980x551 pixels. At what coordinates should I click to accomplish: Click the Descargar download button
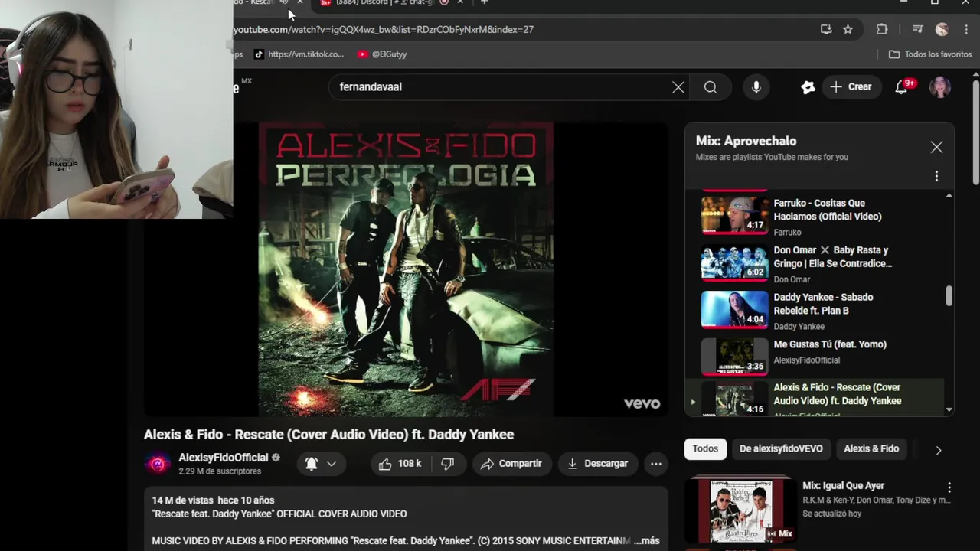597,464
